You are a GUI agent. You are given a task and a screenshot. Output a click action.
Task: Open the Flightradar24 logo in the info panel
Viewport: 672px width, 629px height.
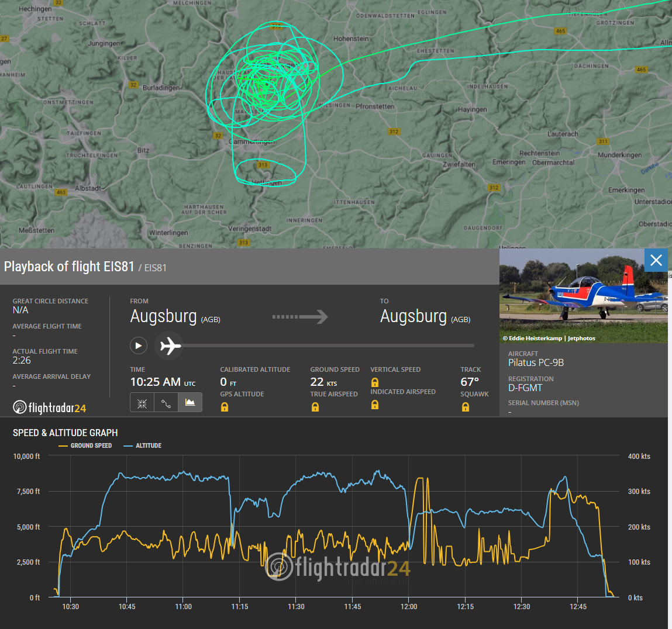[50, 407]
